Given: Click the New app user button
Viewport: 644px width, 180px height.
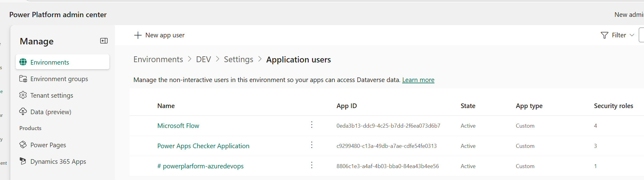Looking at the screenshot, I should pos(159,35).
